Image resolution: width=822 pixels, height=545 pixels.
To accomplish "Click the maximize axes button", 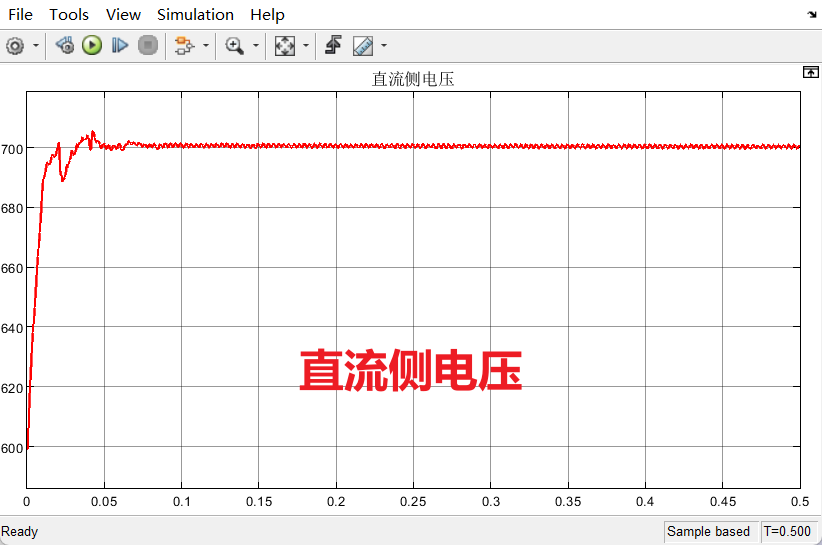I will click(x=810, y=72).
